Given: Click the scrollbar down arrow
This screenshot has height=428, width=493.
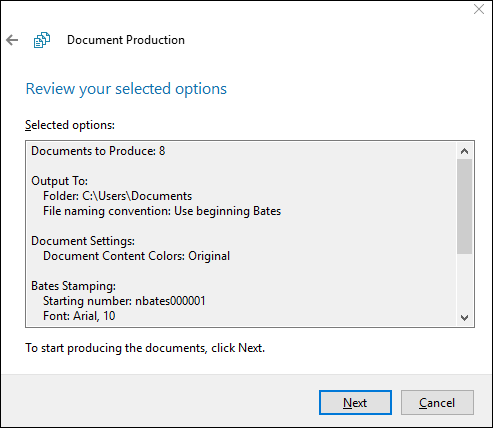Looking at the screenshot, I should click(x=464, y=318).
